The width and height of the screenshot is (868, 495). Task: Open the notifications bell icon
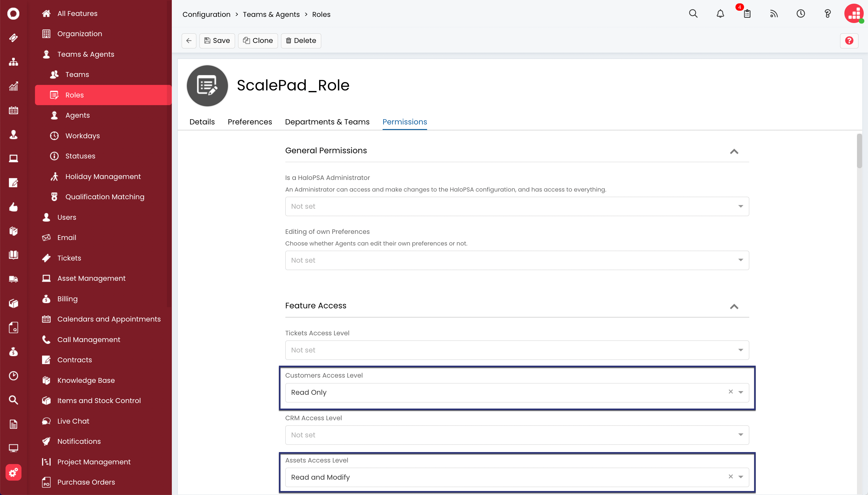coord(720,13)
